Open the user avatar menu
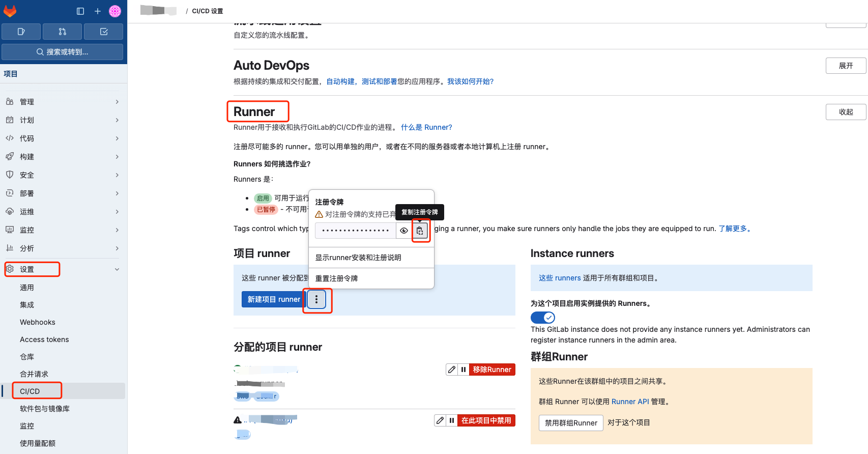The image size is (868, 454). point(115,11)
